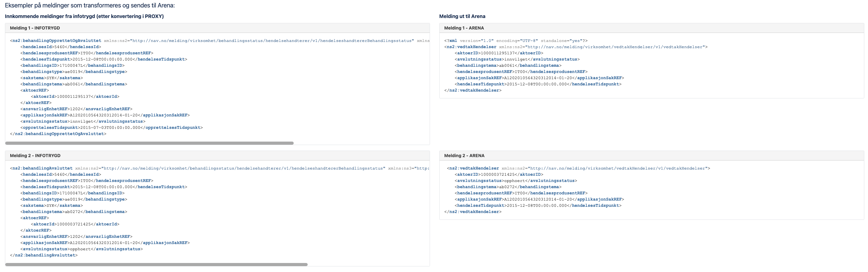The height and width of the screenshot is (272, 868).
Task: Click hendelsesTidspunkt line in Melding 2 ARENA
Action: click(x=538, y=206)
